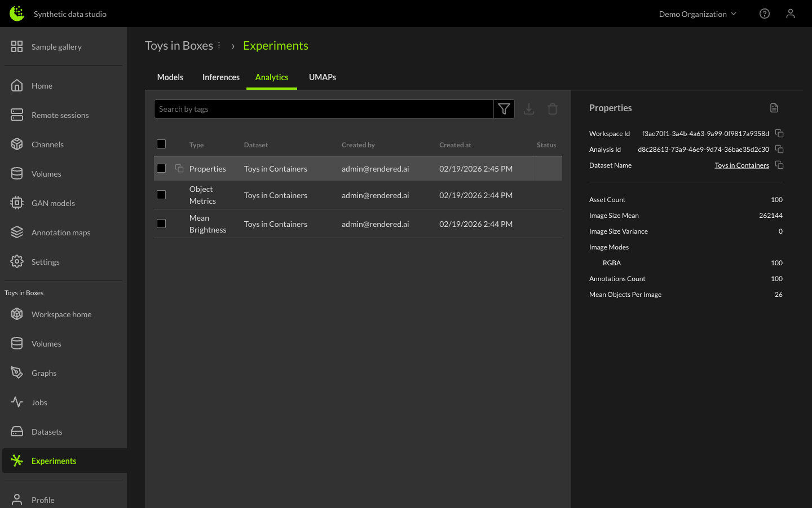812x508 pixels.
Task: Click the filter funnel icon
Action: (504, 109)
